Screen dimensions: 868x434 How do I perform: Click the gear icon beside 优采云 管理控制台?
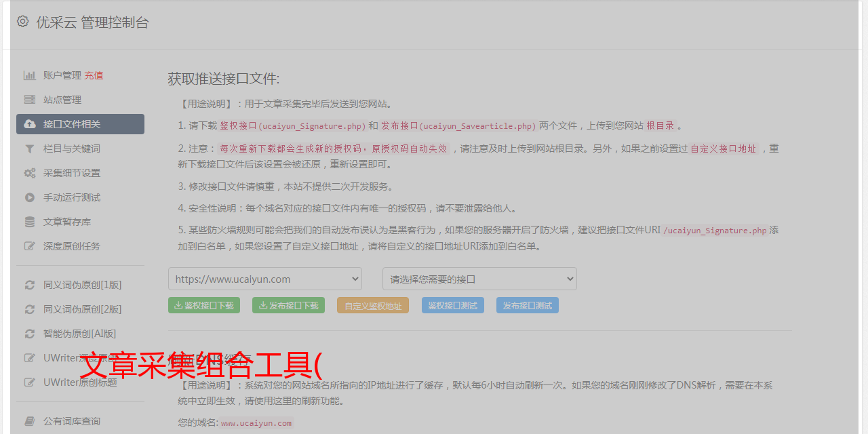click(22, 22)
